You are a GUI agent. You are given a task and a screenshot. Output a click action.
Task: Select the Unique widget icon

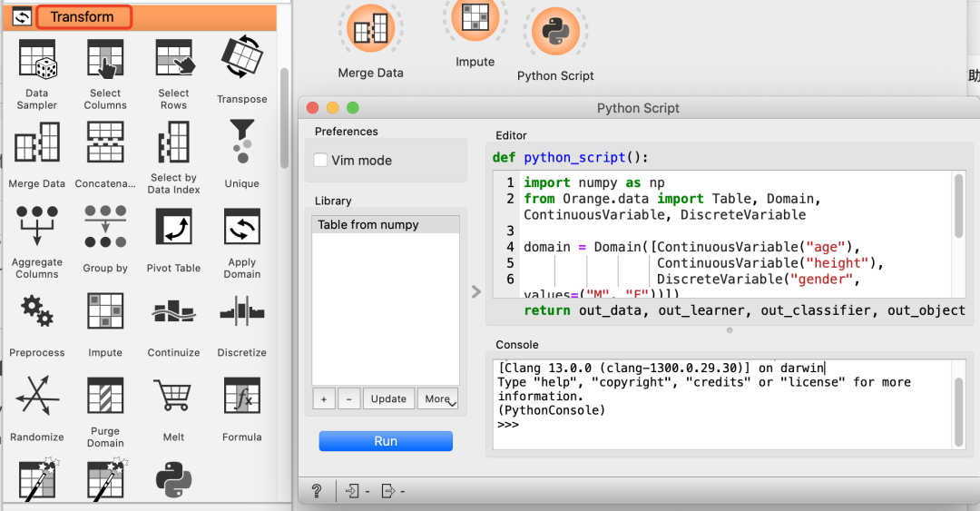click(242, 142)
